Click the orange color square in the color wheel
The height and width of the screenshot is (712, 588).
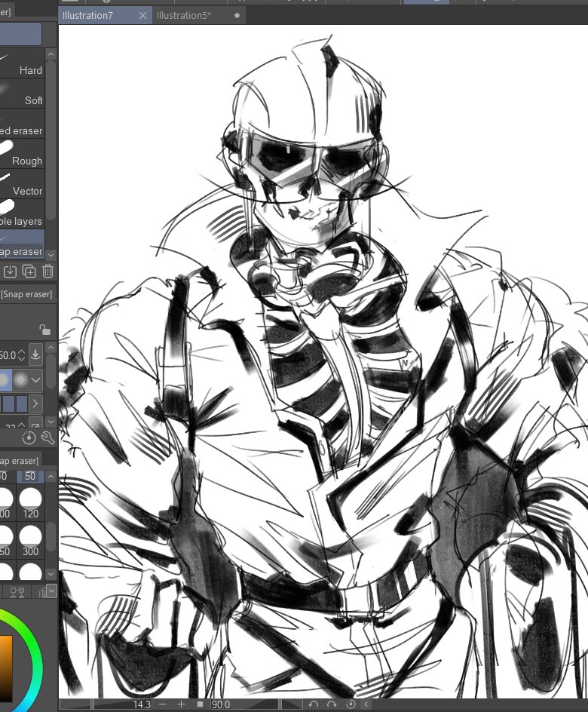tap(5, 668)
